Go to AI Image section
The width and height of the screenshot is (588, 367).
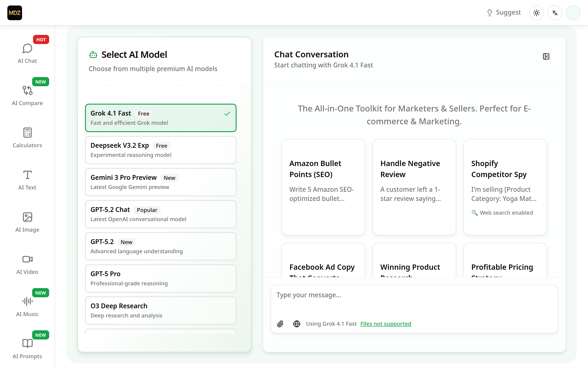[27, 222]
